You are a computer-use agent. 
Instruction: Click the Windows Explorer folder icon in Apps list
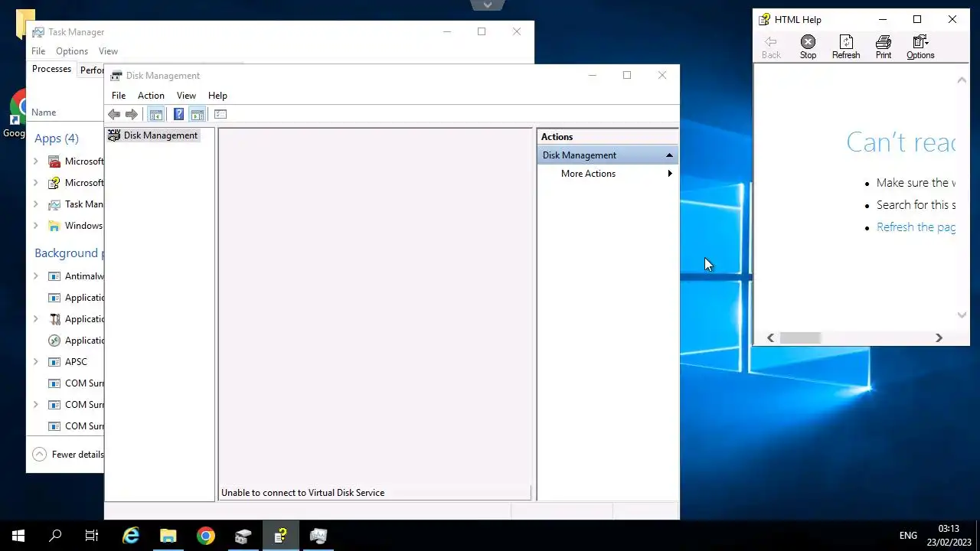coord(54,226)
